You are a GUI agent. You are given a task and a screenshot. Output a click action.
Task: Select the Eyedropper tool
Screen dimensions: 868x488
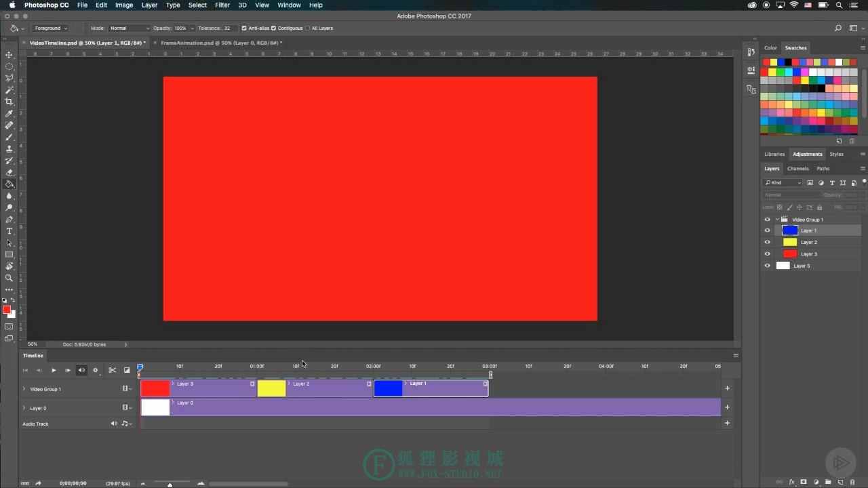9,113
